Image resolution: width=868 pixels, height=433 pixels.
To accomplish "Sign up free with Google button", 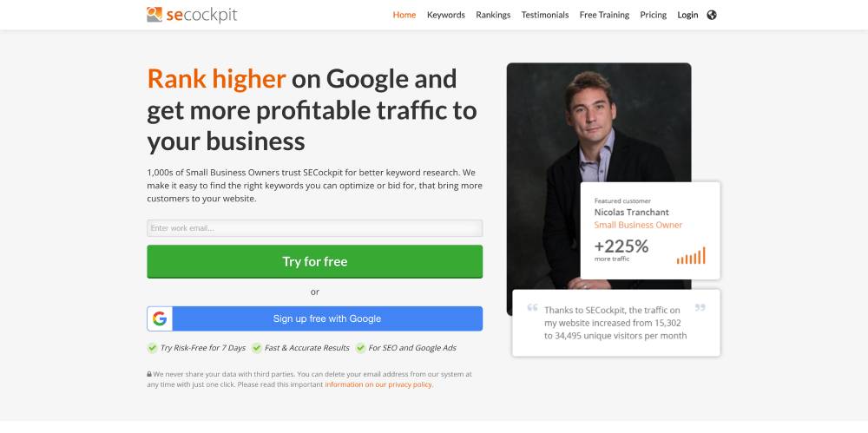I will [x=326, y=318].
